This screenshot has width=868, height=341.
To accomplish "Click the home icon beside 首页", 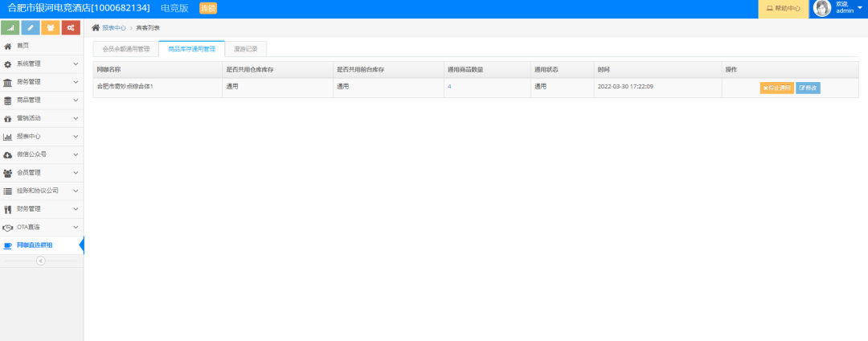I will pyautogui.click(x=8, y=46).
